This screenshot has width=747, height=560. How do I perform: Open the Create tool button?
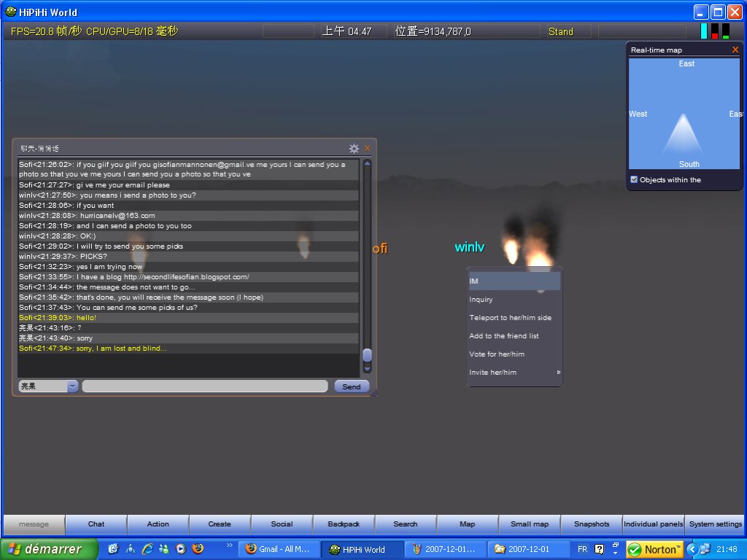[220, 524]
